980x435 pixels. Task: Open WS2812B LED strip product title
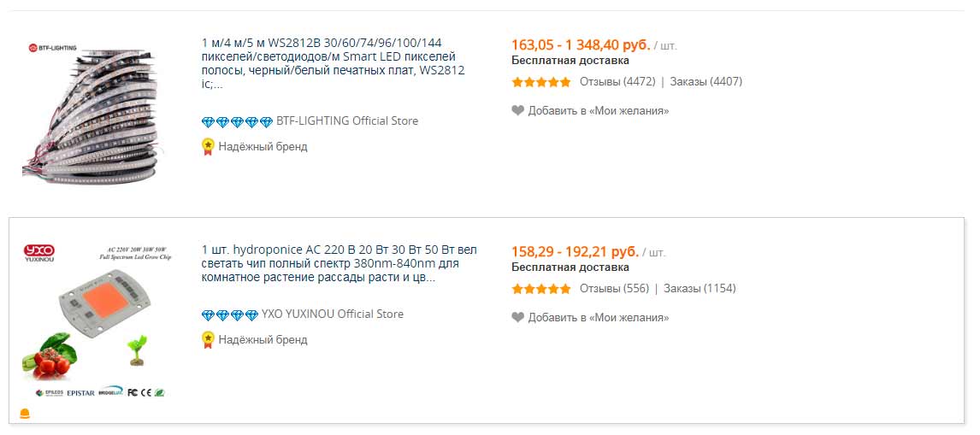(334, 64)
